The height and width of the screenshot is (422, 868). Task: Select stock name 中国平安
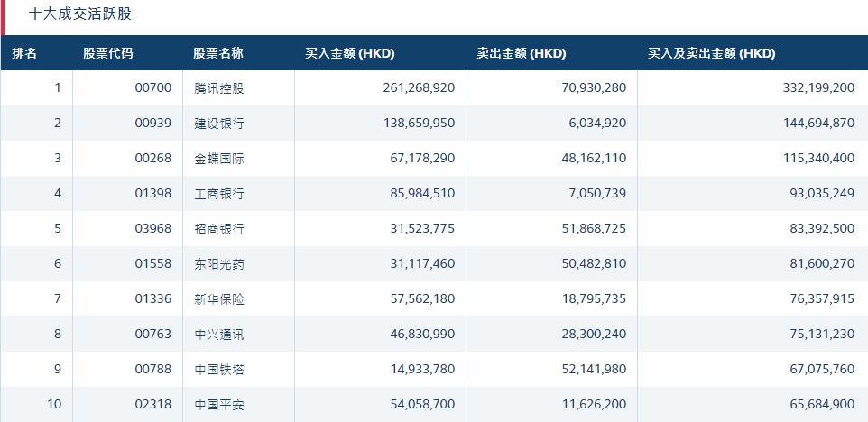[x=219, y=406]
